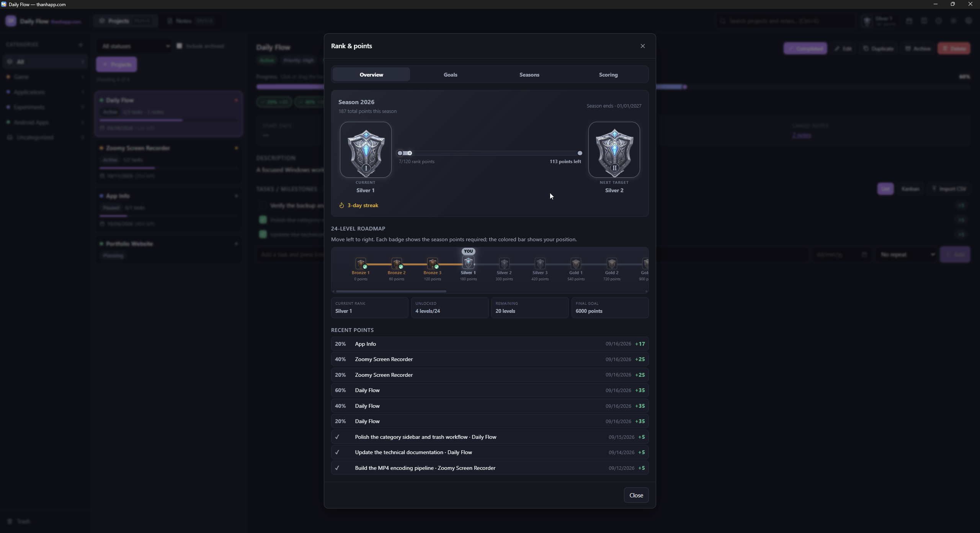Image resolution: width=980 pixels, height=533 pixels.
Task: Click the purple Projects add button
Action: (116, 64)
